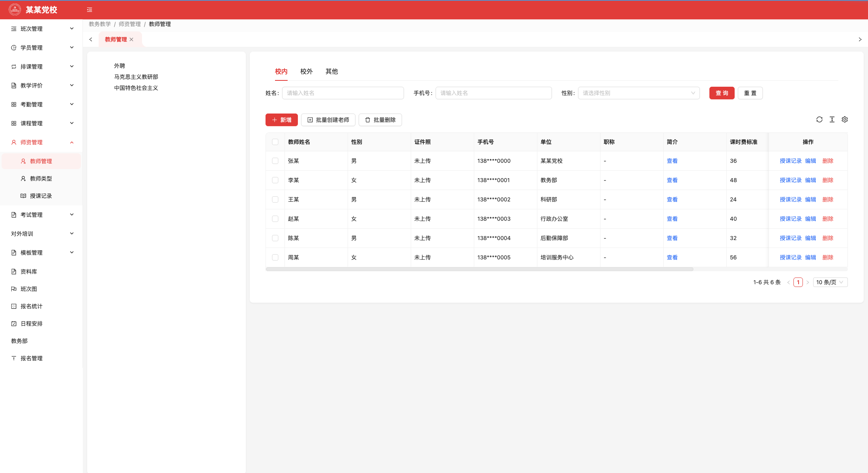Viewport: 868px width, 473px height.
Task: Refresh the teacher table with reload icon
Action: click(819, 119)
